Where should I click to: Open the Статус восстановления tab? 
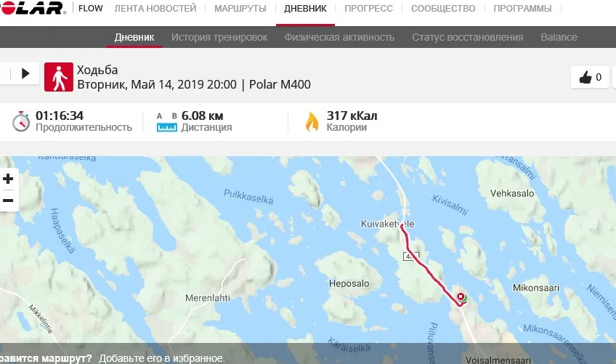pos(468,37)
